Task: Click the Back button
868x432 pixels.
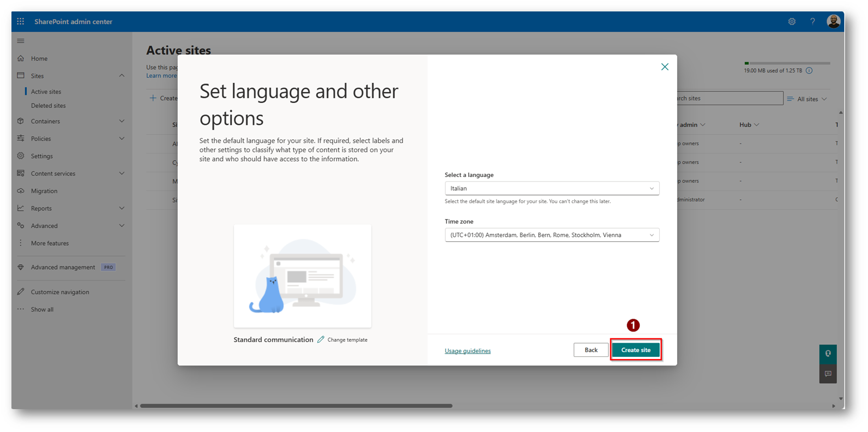Action: click(591, 350)
